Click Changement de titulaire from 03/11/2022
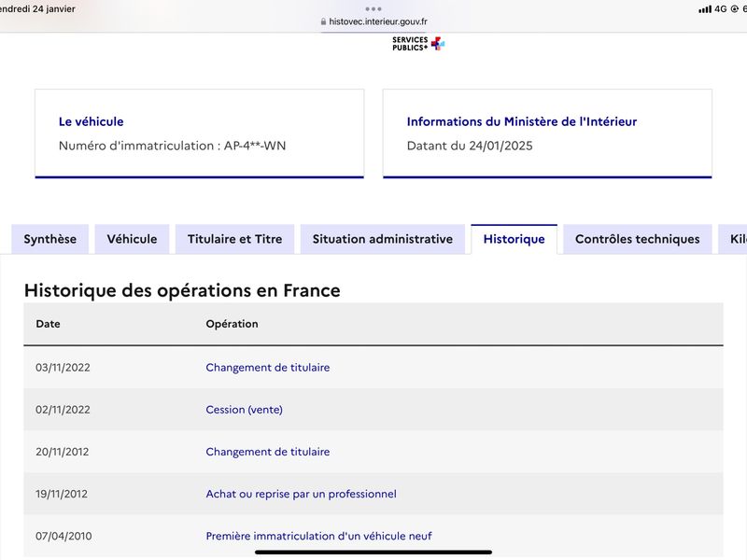The height and width of the screenshot is (560, 747). 268,368
